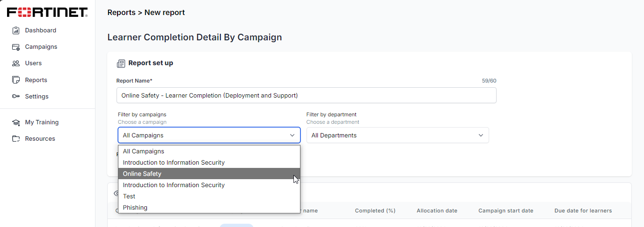Click the Fortinet logo
Image resolution: width=644 pixels, height=227 pixels.
[47, 12]
